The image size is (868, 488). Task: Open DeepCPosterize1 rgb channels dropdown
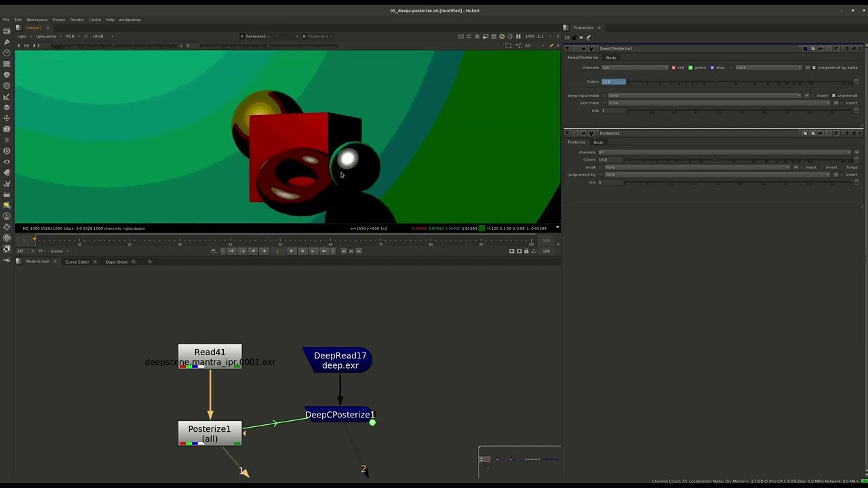[635, 68]
